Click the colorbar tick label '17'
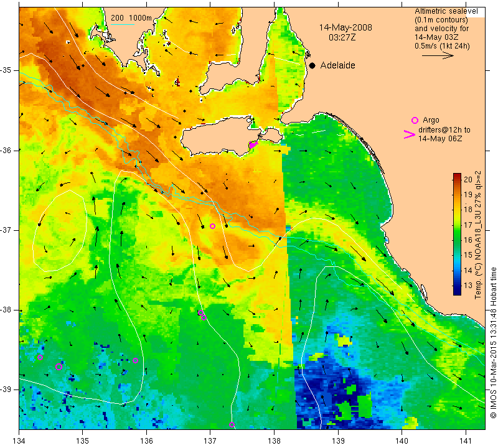Image resolution: width=498 pixels, height=448 pixels. tap(468, 225)
